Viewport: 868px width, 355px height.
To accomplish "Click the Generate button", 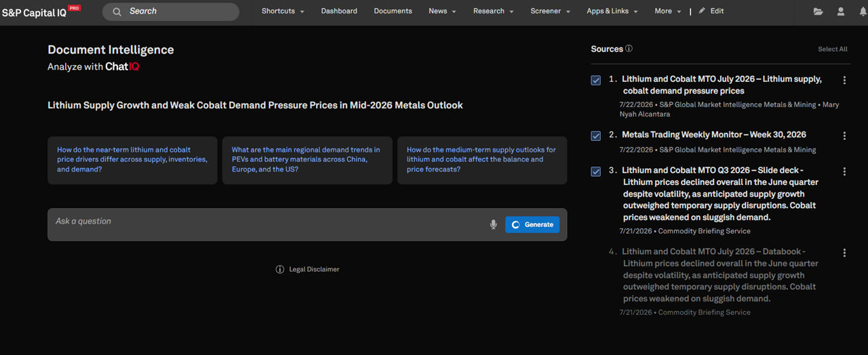I will [x=532, y=224].
